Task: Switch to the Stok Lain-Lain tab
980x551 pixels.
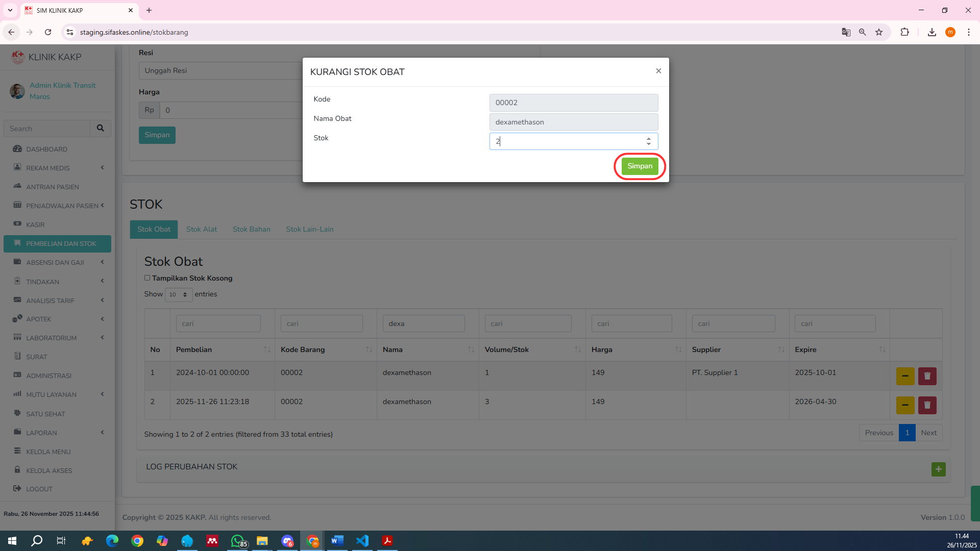Action: (x=309, y=229)
